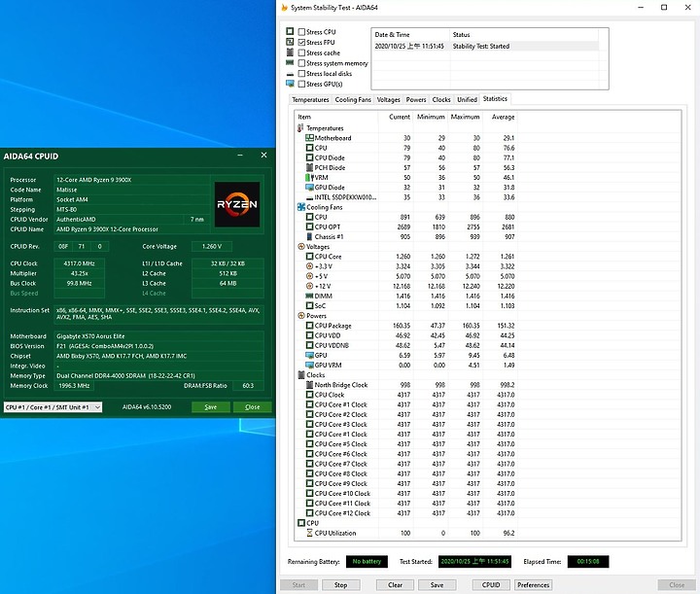Click the Core Voltage value 1.260 V
The image size is (700, 594).
tap(212, 246)
